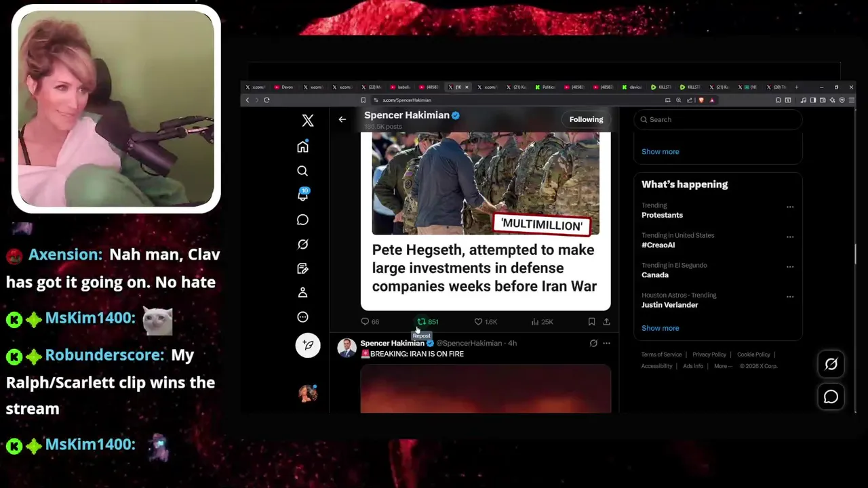Open Ads info footer link

(x=693, y=366)
